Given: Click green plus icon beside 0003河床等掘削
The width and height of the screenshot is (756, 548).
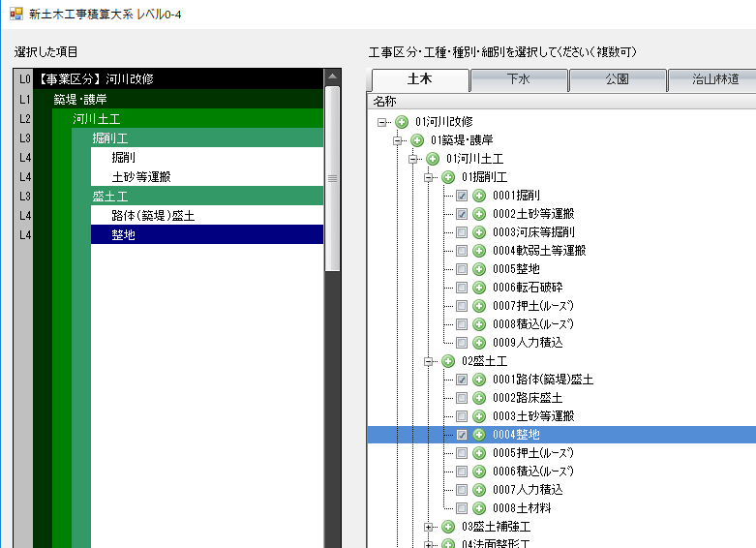Looking at the screenshot, I should (479, 232).
